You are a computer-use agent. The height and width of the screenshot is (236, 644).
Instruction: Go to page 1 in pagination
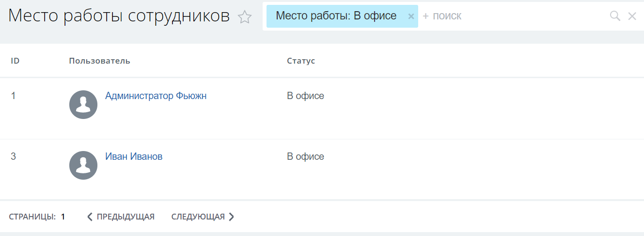pyautogui.click(x=63, y=217)
